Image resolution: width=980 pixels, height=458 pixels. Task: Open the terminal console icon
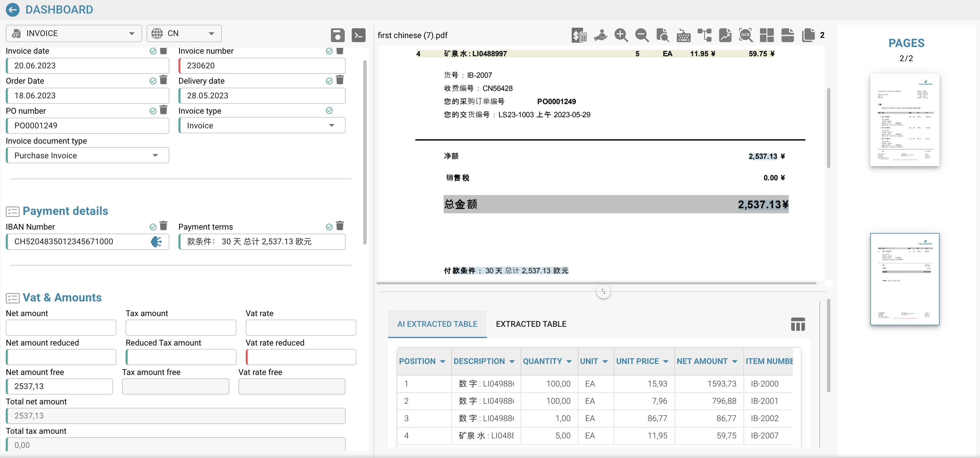[358, 35]
